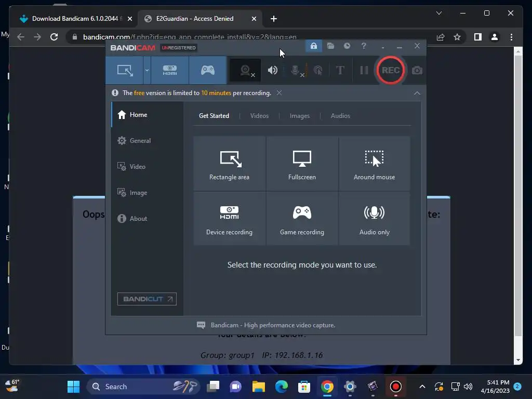Reload the page in Chrome

54,37
